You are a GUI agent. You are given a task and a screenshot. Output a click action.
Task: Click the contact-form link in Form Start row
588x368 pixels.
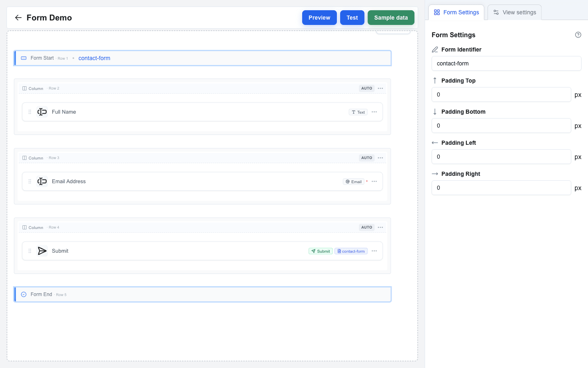coord(94,58)
